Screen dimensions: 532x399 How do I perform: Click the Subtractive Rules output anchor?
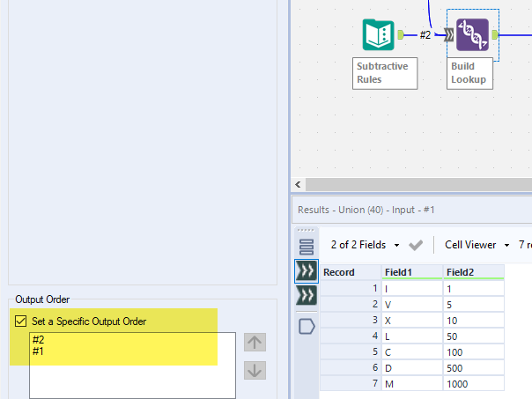point(401,35)
